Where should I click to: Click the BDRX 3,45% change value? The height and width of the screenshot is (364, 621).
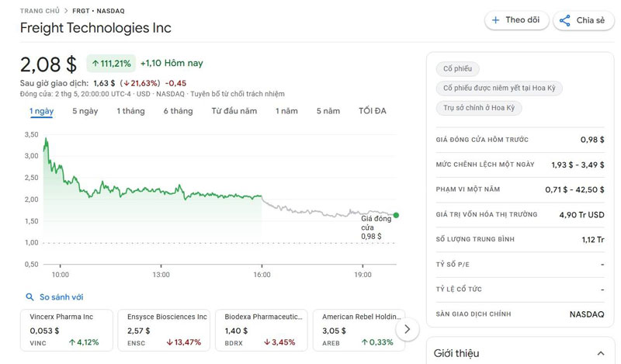(279, 342)
